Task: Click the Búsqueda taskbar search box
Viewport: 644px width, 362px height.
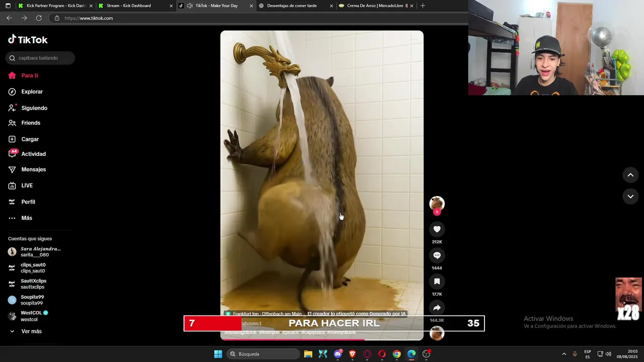Action: [x=264, y=354]
